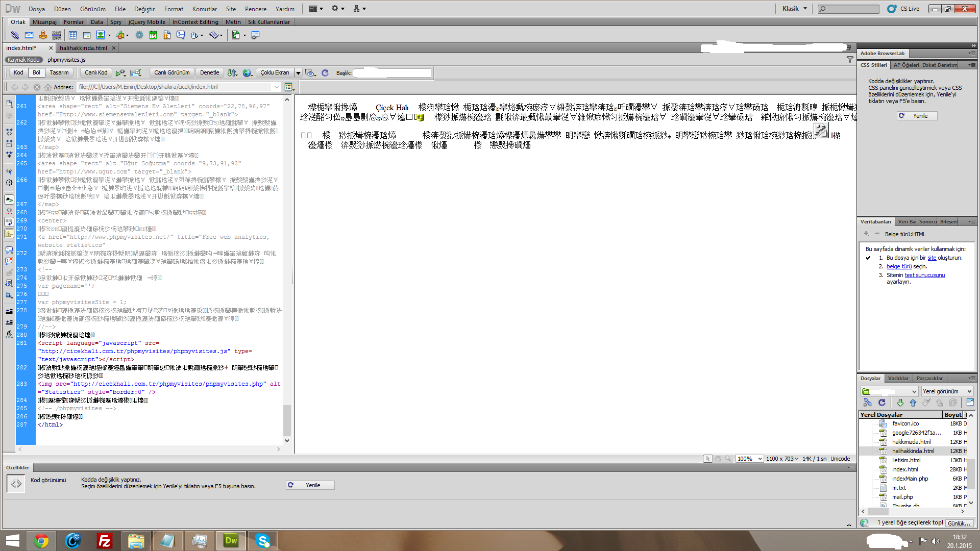This screenshot has width=980, height=551.
Task: Click the 'site' link in Veritabanları panel
Action: tap(932, 258)
